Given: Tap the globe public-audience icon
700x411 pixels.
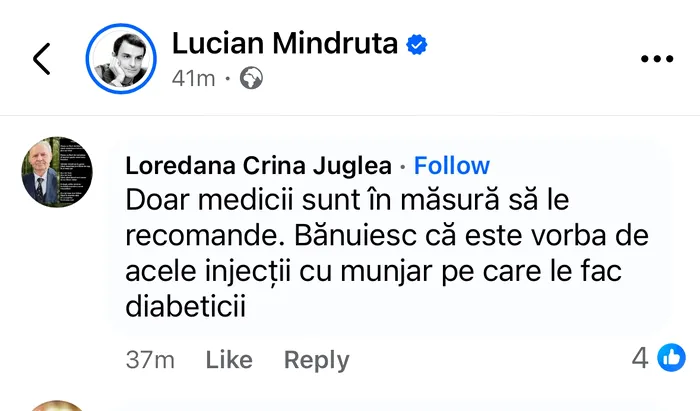Looking at the screenshot, I should point(252,78).
